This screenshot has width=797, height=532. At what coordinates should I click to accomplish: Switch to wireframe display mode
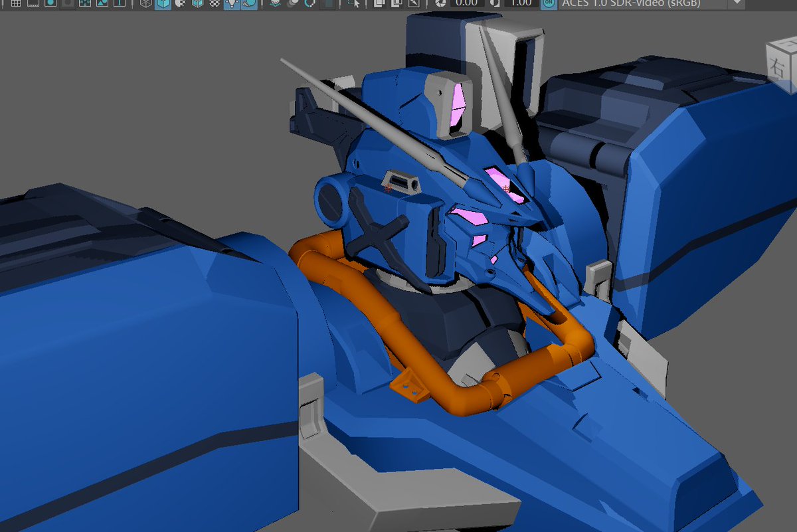pos(146,3)
